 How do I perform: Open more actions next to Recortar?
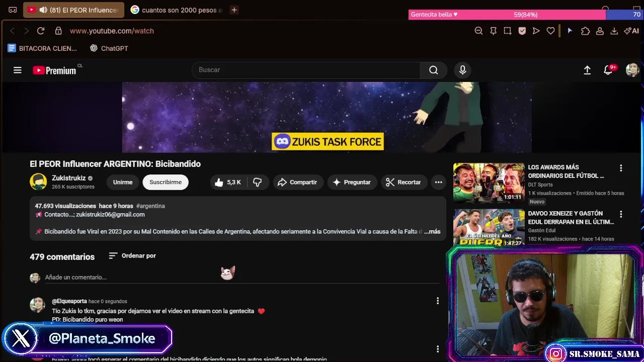[438, 182]
